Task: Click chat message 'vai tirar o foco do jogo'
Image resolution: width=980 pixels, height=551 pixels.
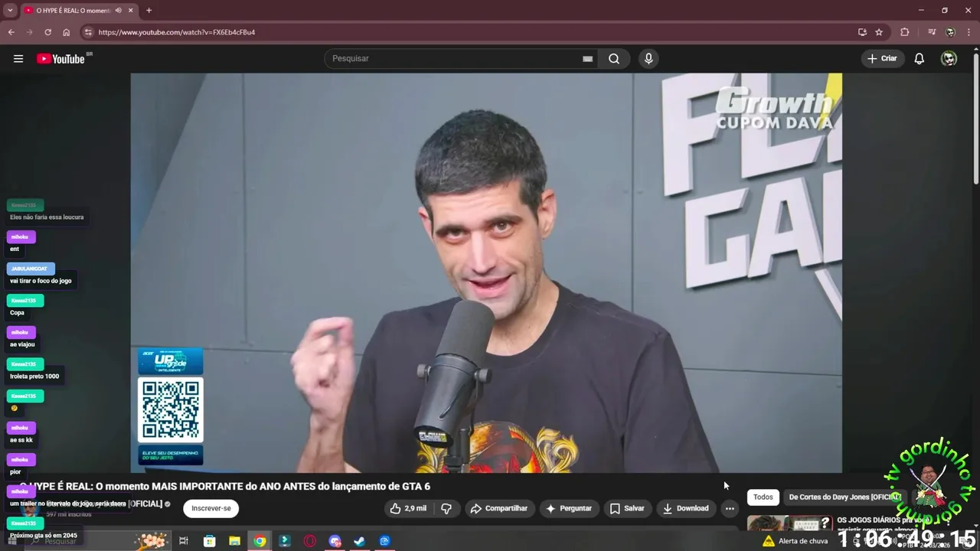Action: click(41, 281)
